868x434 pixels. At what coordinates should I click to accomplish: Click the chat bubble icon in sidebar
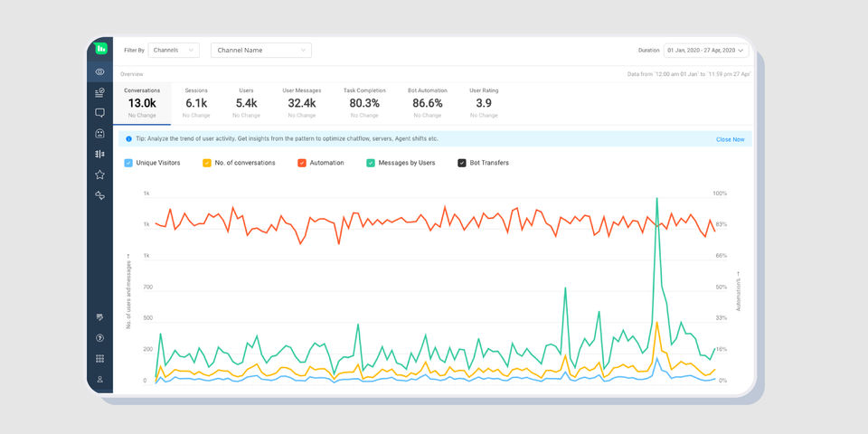tap(100, 113)
